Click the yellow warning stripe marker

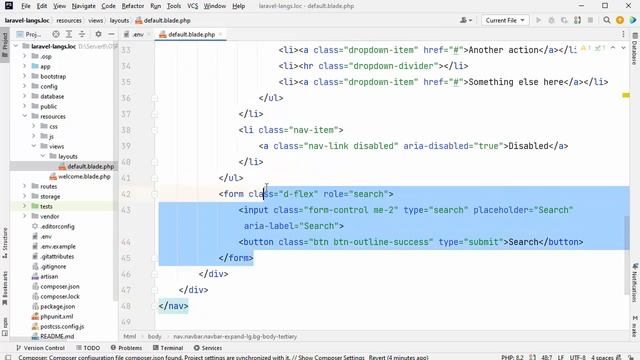[626, 95]
